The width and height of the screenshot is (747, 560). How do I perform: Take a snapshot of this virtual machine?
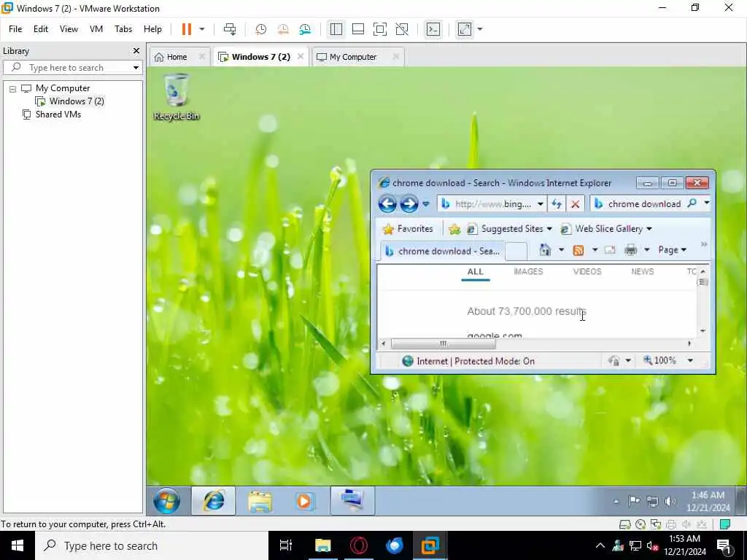(260, 29)
